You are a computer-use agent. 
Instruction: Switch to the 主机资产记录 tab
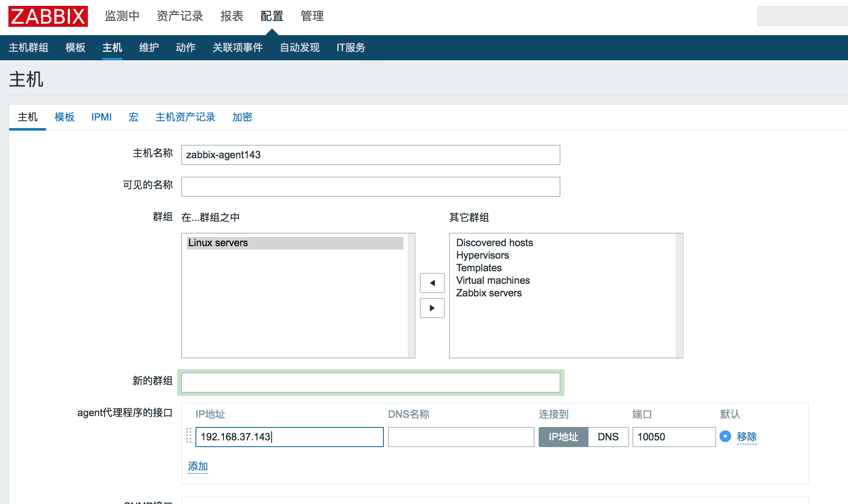pyautogui.click(x=185, y=117)
